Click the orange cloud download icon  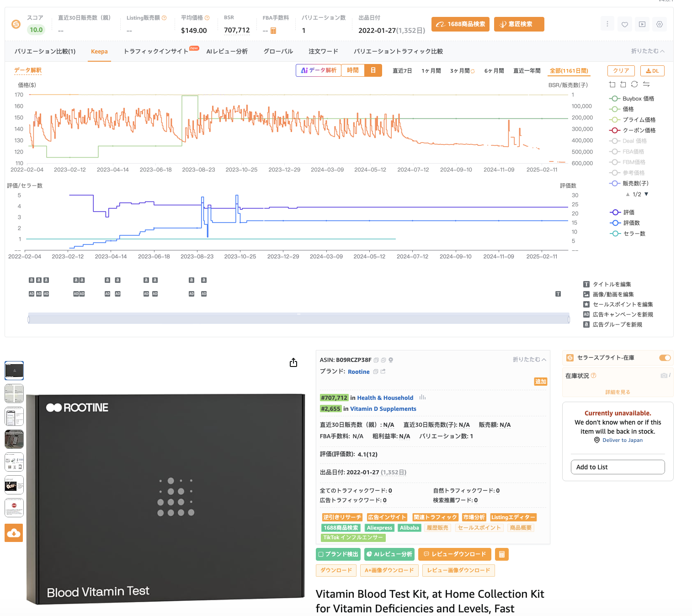click(14, 533)
